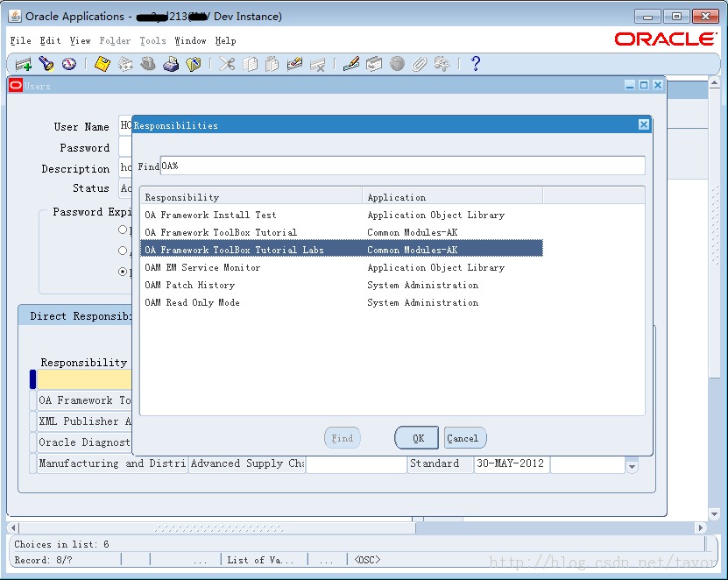Click the Edit Field pencil icon
The width and height of the screenshot is (728, 580).
point(351,64)
